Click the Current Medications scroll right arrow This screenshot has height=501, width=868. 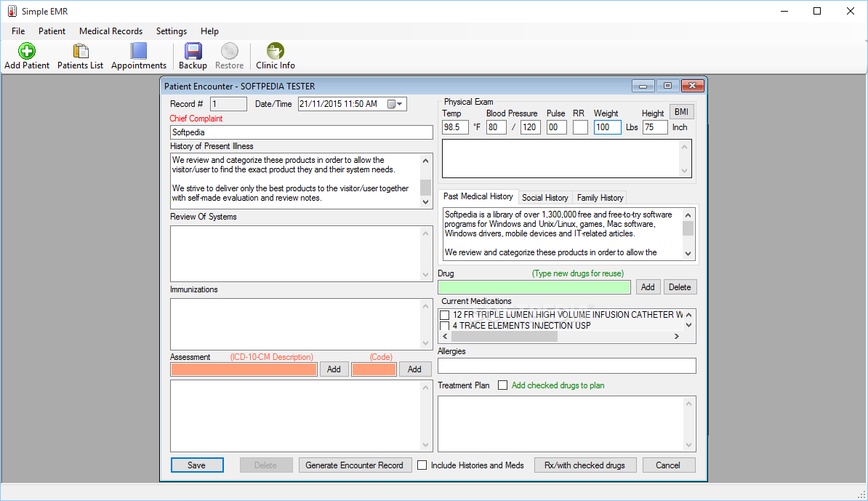point(677,336)
